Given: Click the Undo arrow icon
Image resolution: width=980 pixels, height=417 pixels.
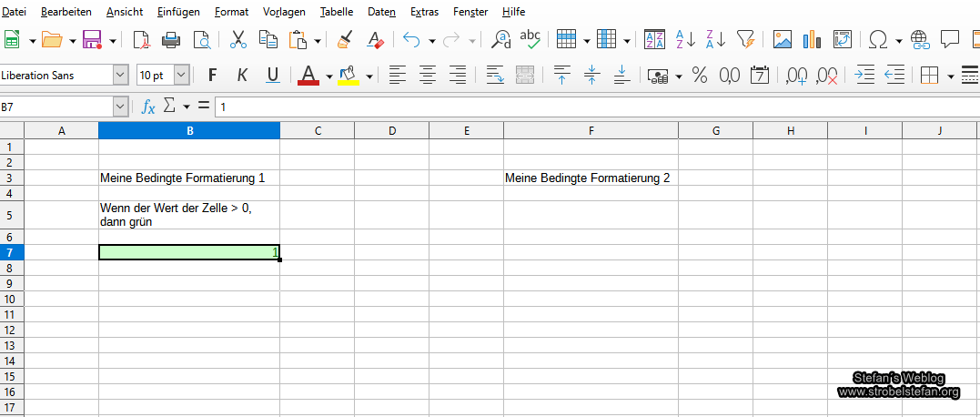Looking at the screenshot, I should point(411,40).
